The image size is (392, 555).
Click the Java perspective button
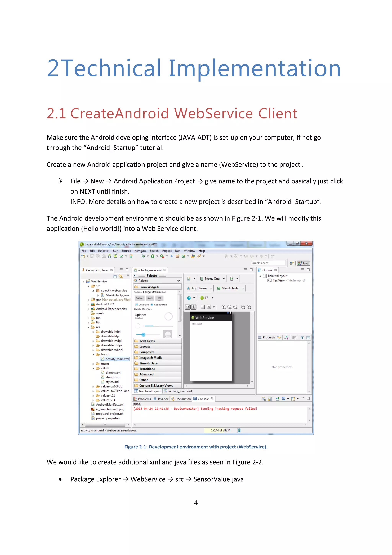point(303,263)
